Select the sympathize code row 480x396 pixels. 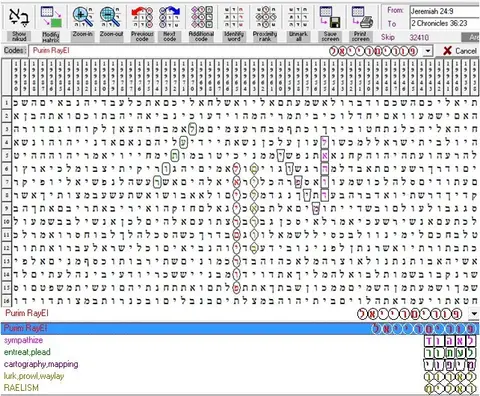tap(240, 340)
